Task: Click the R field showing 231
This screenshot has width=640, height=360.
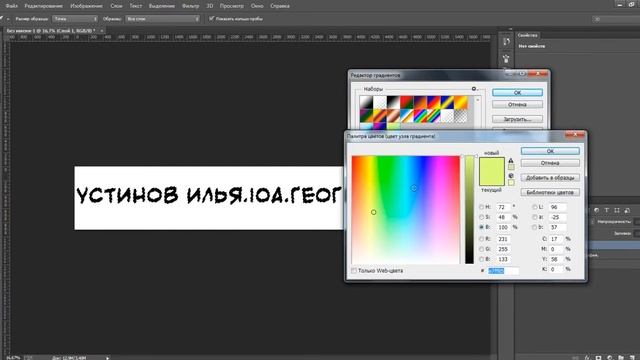Action: [x=504, y=239]
